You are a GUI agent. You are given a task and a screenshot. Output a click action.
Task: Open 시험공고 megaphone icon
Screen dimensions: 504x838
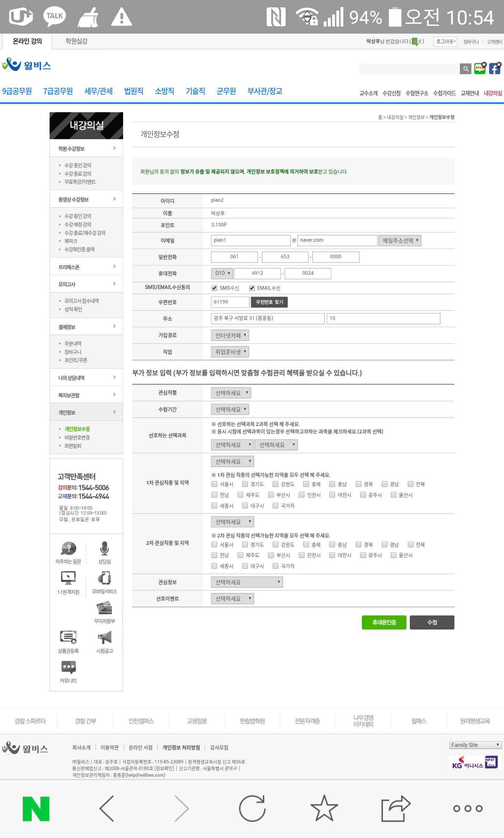coord(104,637)
